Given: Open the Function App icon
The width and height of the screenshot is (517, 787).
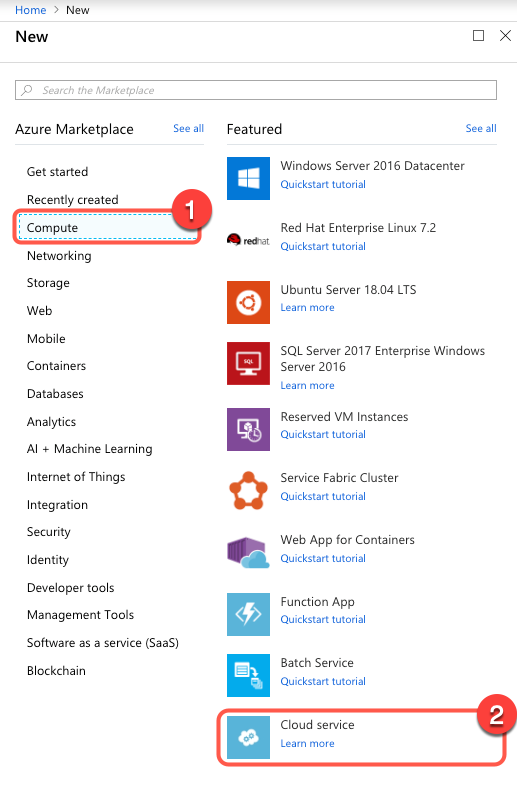Looking at the screenshot, I should (x=248, y=614).
